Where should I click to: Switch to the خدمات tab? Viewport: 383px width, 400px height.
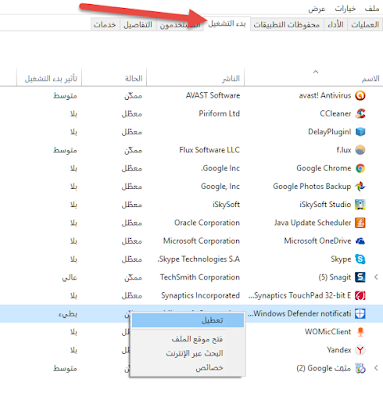click(105, 25)
